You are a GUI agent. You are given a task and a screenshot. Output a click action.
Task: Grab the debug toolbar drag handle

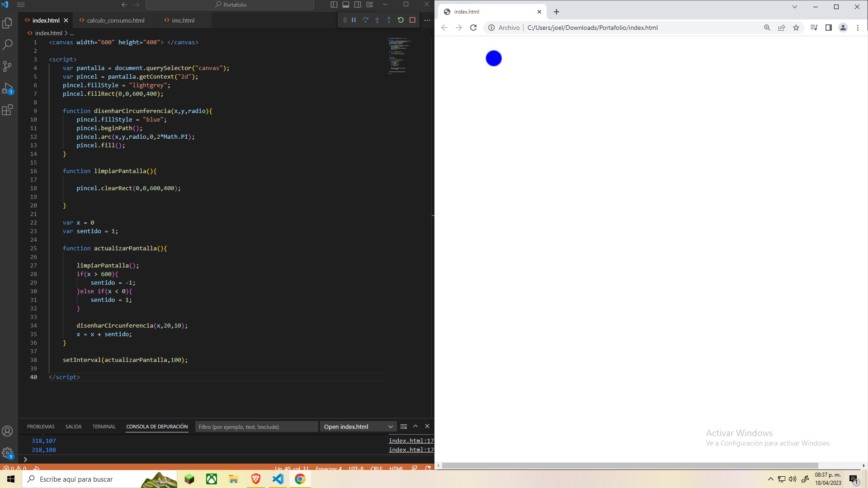345,20
